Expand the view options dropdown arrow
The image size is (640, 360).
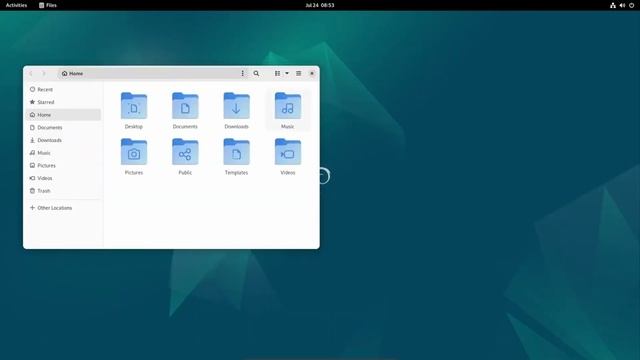(x=287, y=73)
